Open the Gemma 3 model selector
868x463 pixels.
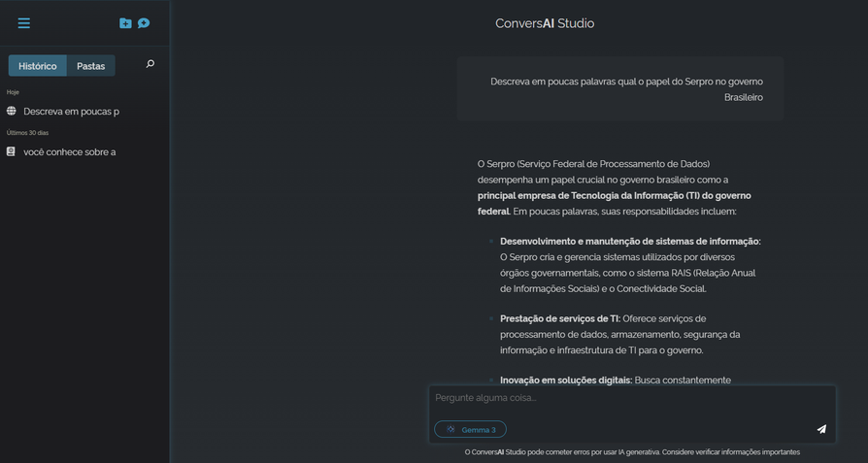click(x=471, y=429)
